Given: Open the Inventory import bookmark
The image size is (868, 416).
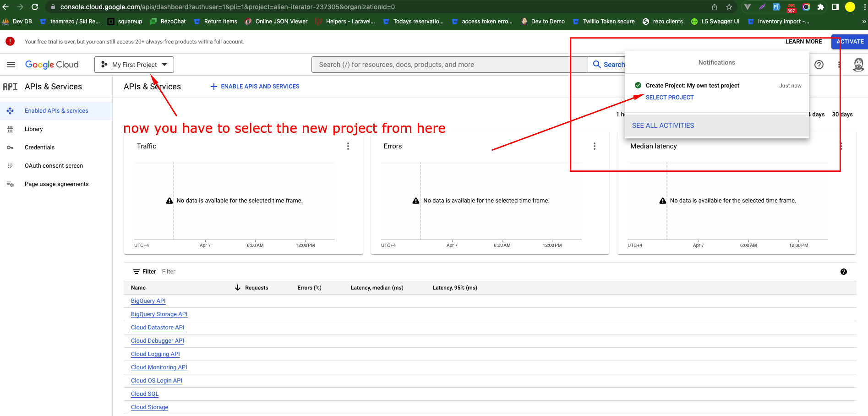Looking at the screenshot, I should (778, 22).
